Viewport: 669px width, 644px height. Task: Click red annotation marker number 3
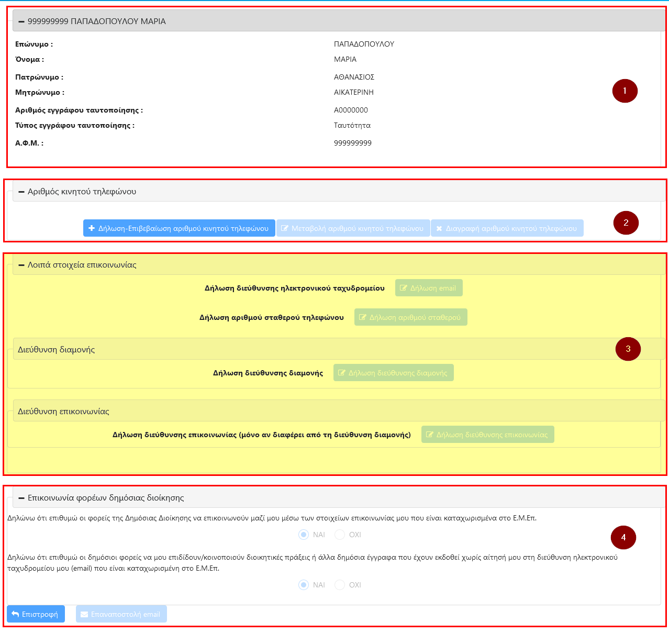[628, 349]
